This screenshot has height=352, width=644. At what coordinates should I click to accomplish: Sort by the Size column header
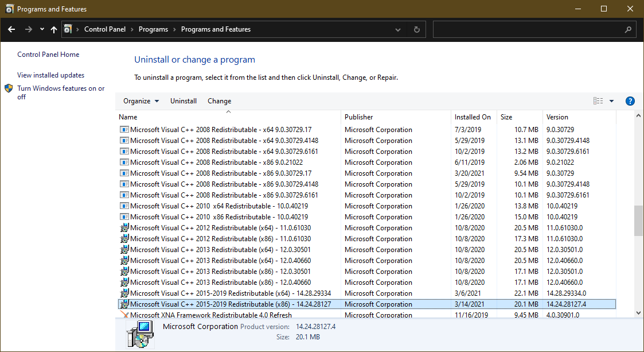520,117
